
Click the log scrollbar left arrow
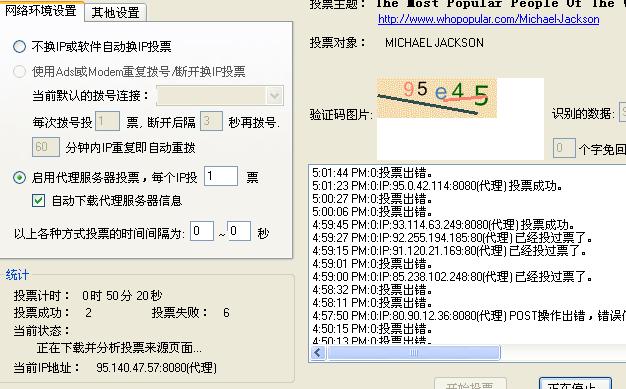(318, 353)
